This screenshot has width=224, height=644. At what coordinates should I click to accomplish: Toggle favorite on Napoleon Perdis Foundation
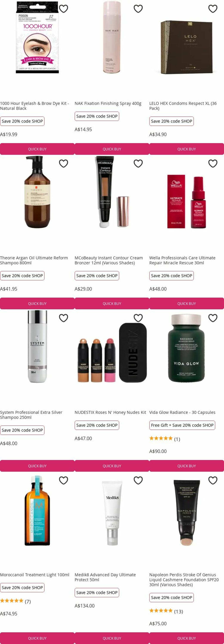[x=213, y=480]
